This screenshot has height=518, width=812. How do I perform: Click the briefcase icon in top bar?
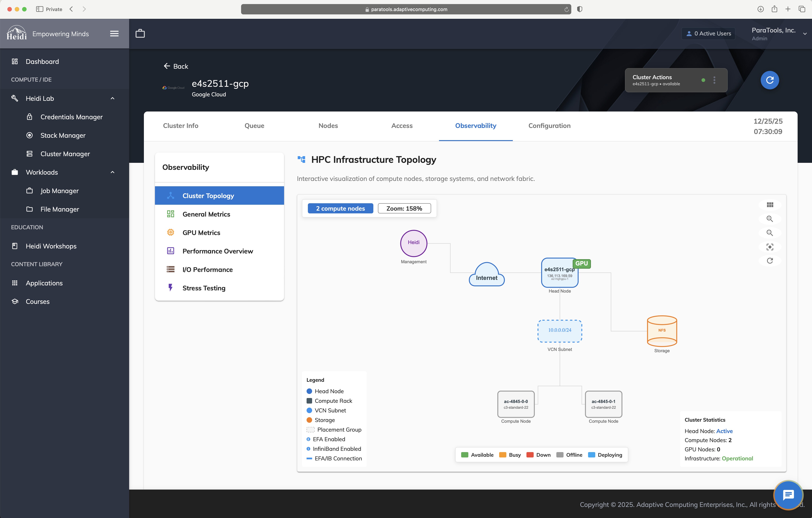pos(140,33)
